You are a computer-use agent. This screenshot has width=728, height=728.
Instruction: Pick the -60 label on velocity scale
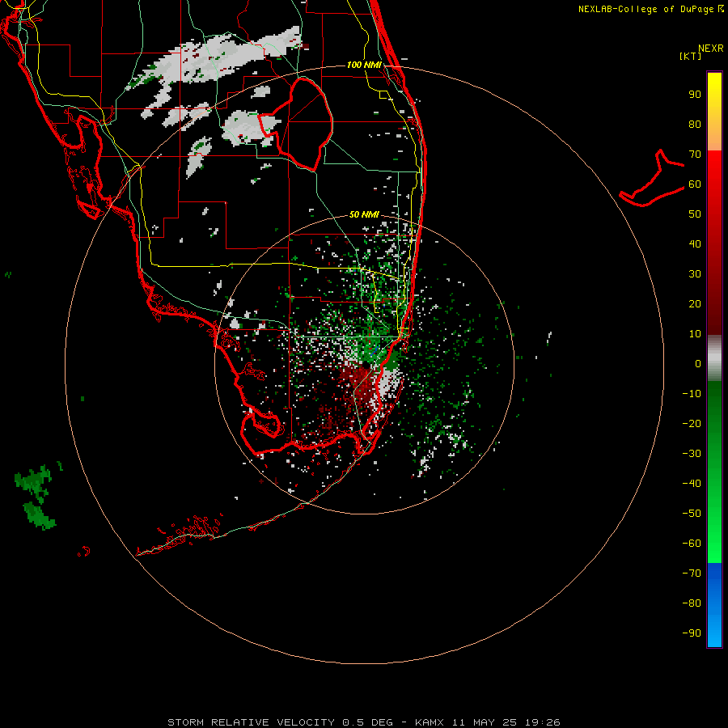click(692, 544)
